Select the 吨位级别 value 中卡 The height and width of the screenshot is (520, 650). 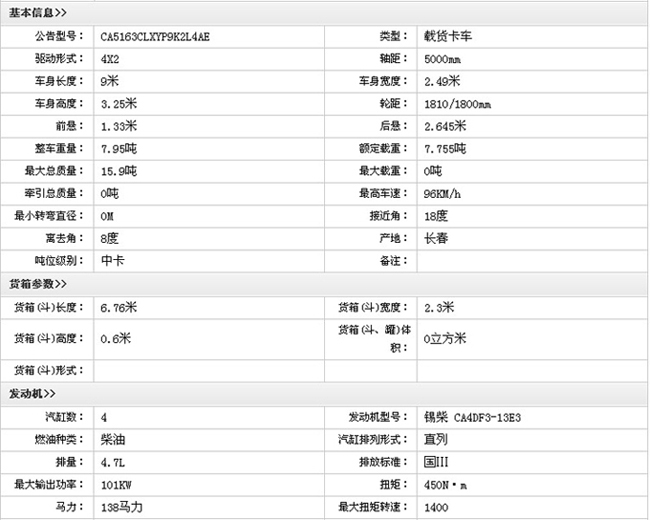point(112,261)
